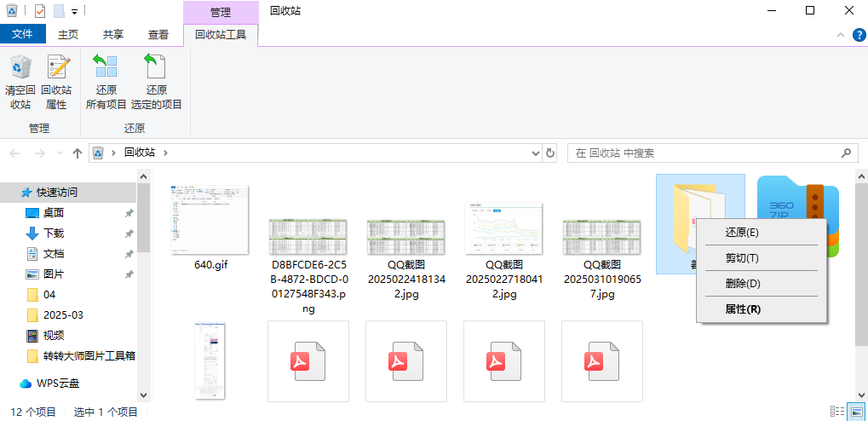
Task: Choose 删除(D) from the context menu
Action: click(x=741, y=283)
